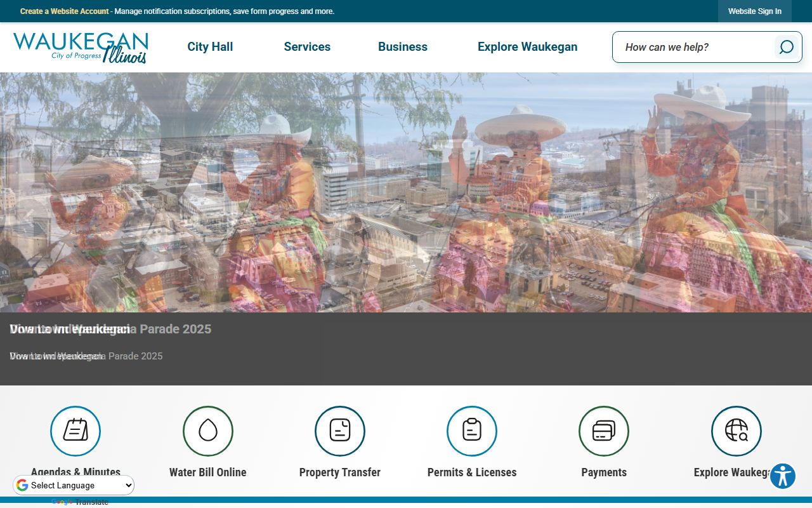Open the Property Transfer icon
Screen dimensions: 812x508
point(340,431)
